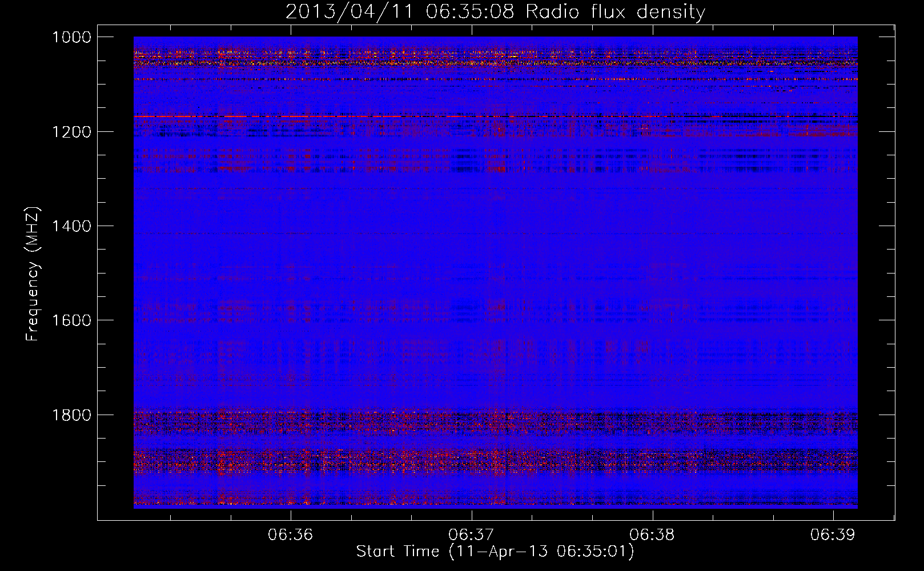This screenshot has height=571, width=924.
Task: Click the bright red line near 1170 MHz
Action: tap(495, 116)
